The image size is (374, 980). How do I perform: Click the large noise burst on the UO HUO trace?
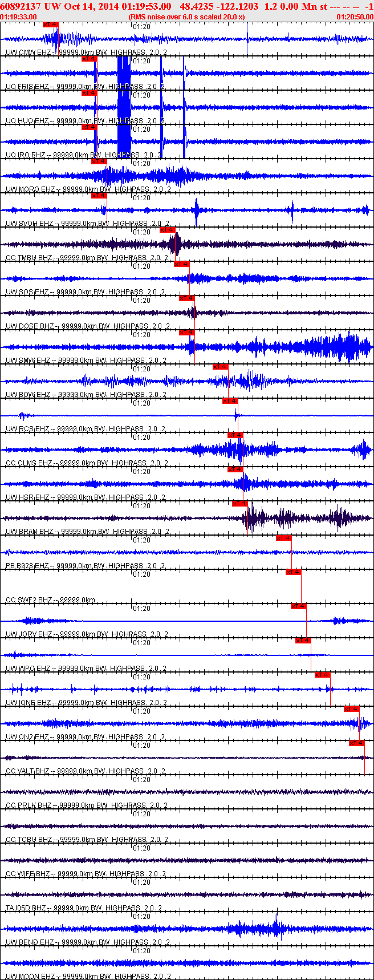[124, 107]
